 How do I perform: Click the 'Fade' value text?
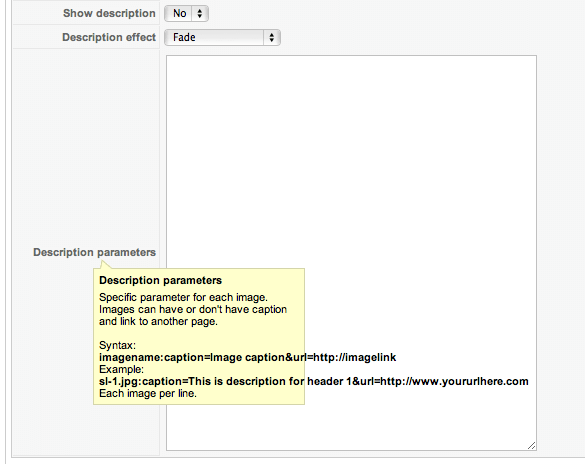tap(184, 37)
